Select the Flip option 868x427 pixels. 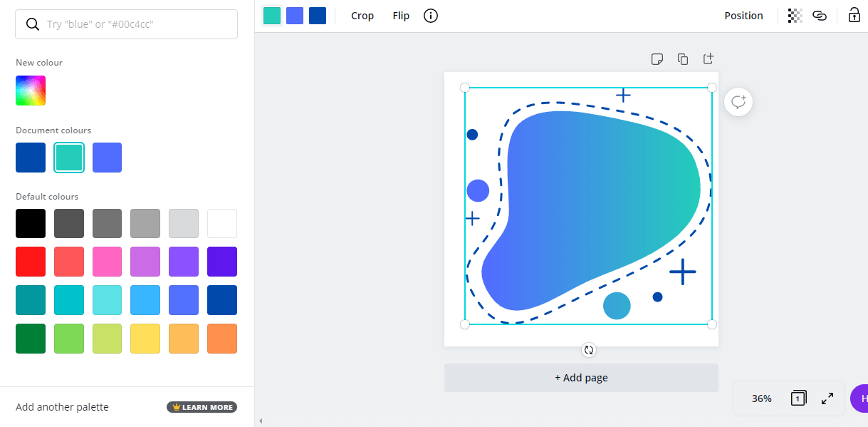[x=400, y=15]
